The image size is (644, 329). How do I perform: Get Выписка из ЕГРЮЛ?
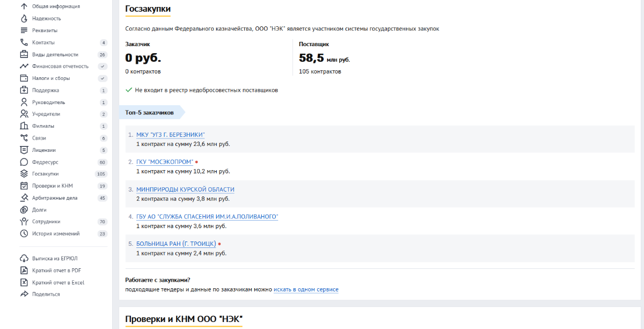(x=54, y=259)
